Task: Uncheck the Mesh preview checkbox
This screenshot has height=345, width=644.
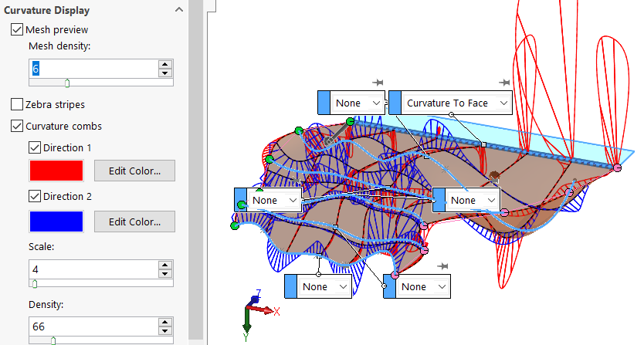Action: pos(17,29)
